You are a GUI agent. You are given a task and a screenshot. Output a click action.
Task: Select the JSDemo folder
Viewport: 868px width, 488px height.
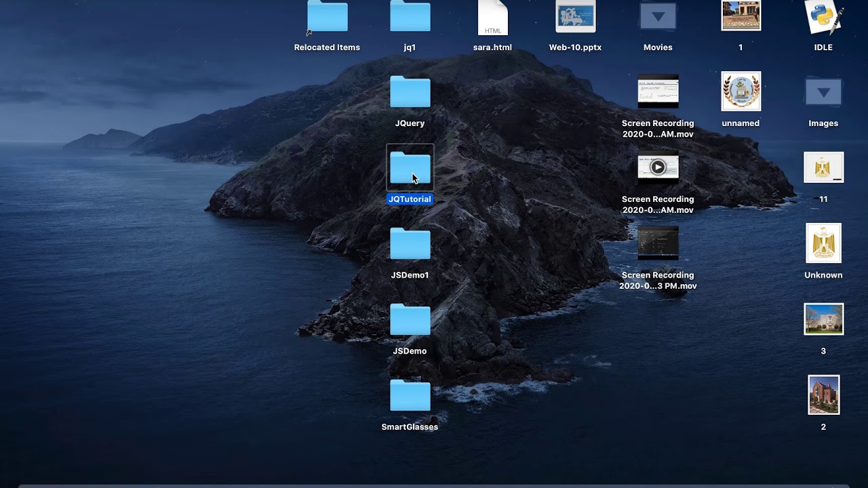(x=410, y=321)
